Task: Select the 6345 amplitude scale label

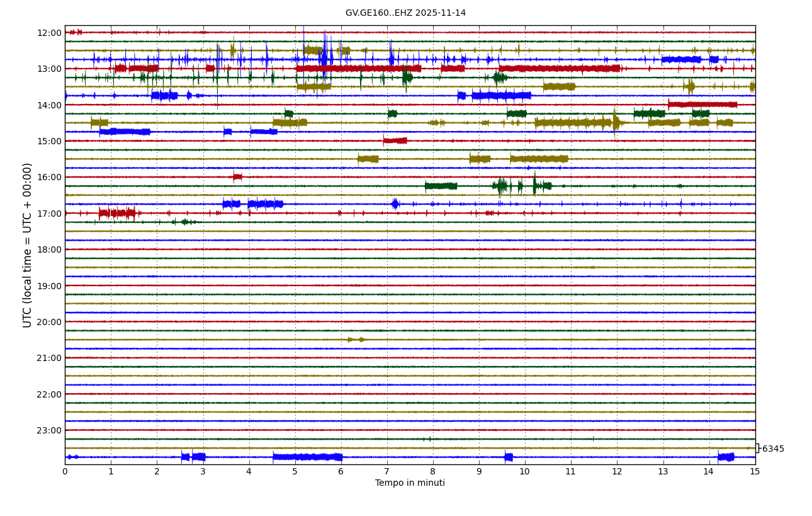Action: pyautogui.click(x=773, y=449)
